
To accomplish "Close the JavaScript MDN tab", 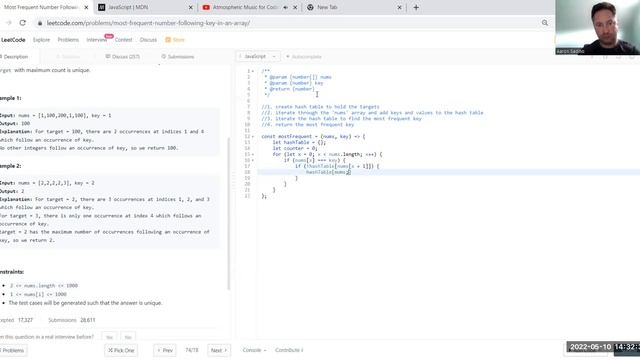I will [x=191, y=7].
